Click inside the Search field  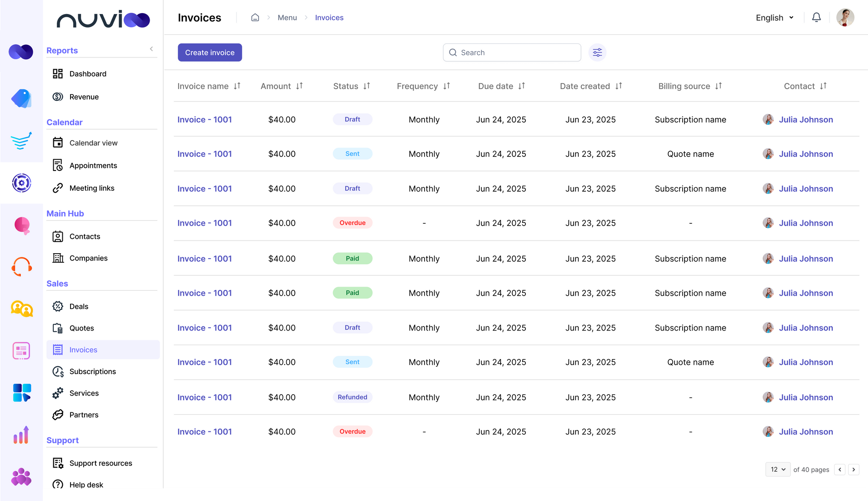[x=511, y=52]
